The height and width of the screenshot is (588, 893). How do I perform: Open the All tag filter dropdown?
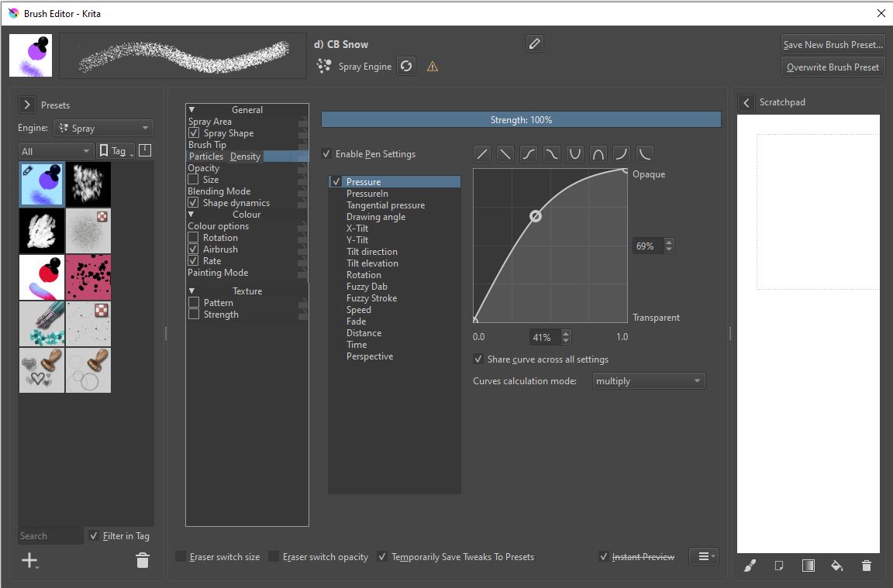[x=55, y=151]
